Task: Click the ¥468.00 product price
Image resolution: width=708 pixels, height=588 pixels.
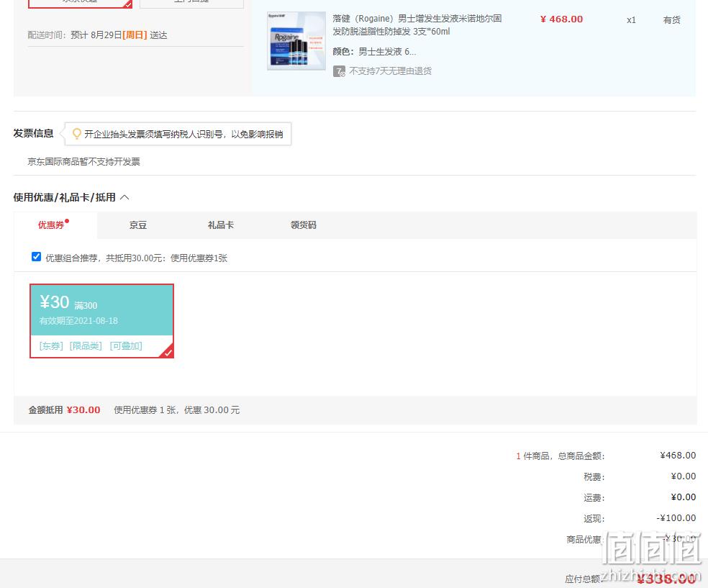Action: click(x=561, y=19)
